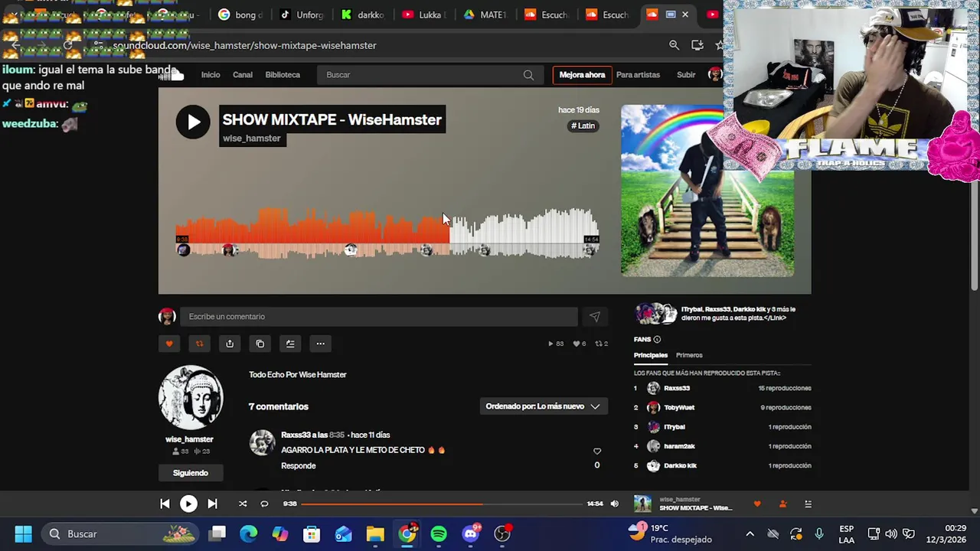Screen dimensions: 980x551
Task: Open Raxss33's avatar beside the comment
Action: point(262,443)
